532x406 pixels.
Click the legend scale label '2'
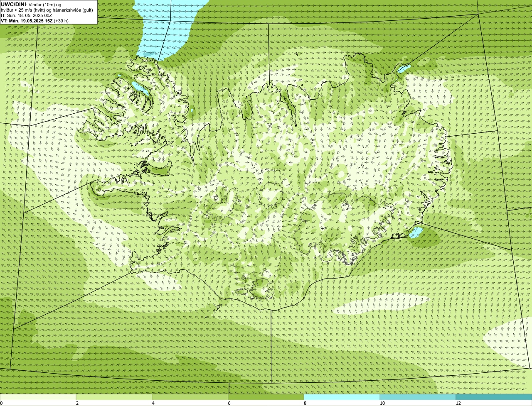pos(77,403)
